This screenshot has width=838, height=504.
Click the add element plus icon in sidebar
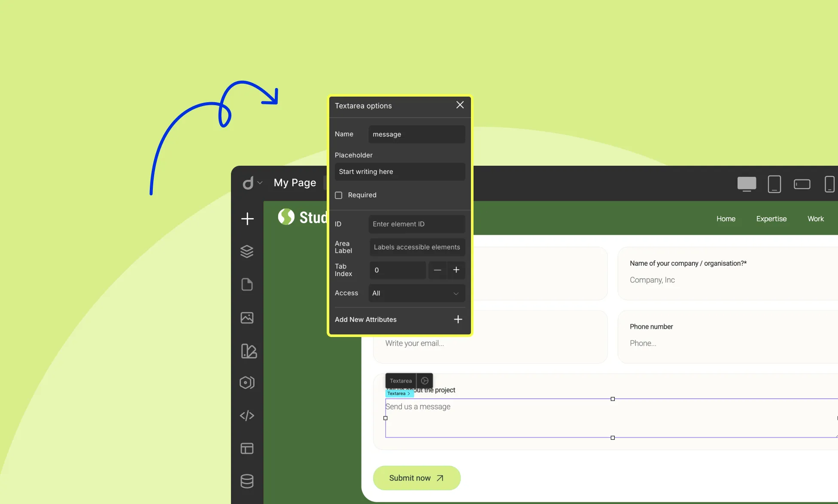click(x=247, y=219)
